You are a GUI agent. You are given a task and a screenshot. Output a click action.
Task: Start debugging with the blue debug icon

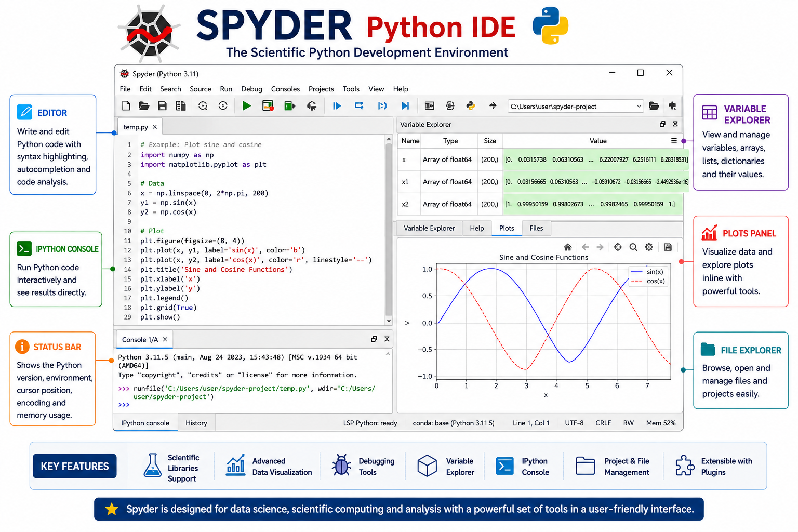pyautogui.click(x=337, y=106)
